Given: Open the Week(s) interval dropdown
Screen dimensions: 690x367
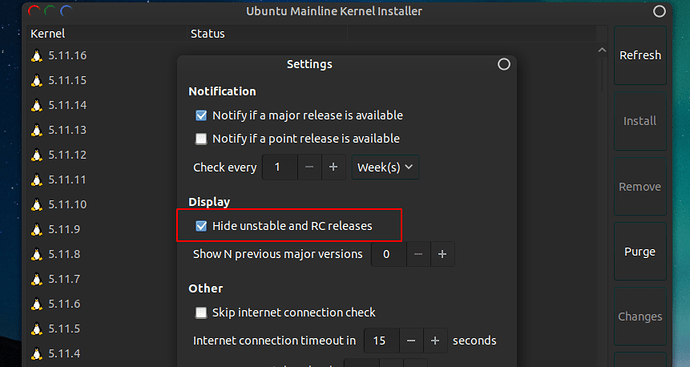Looking at the screenshot, I should pos(385,167).
